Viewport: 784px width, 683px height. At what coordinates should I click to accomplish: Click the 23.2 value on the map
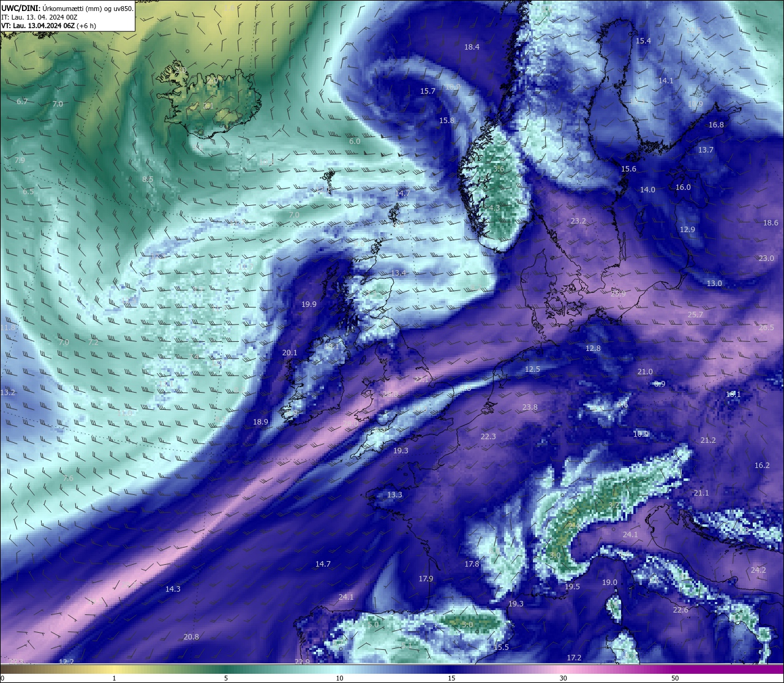pyautogui.click(x=578, y=221)
